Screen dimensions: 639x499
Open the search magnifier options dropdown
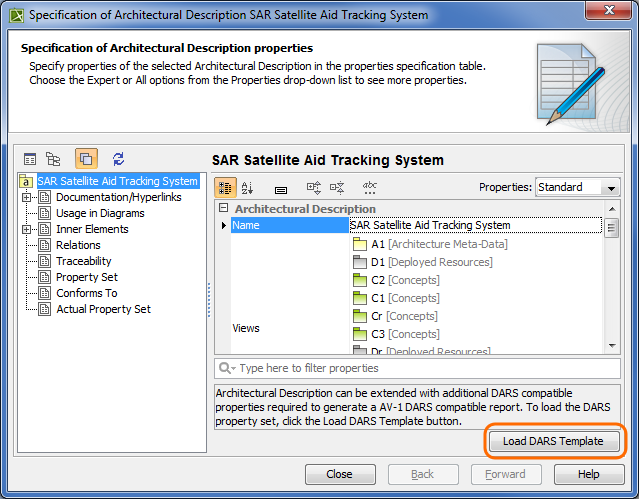pos(227,368)
